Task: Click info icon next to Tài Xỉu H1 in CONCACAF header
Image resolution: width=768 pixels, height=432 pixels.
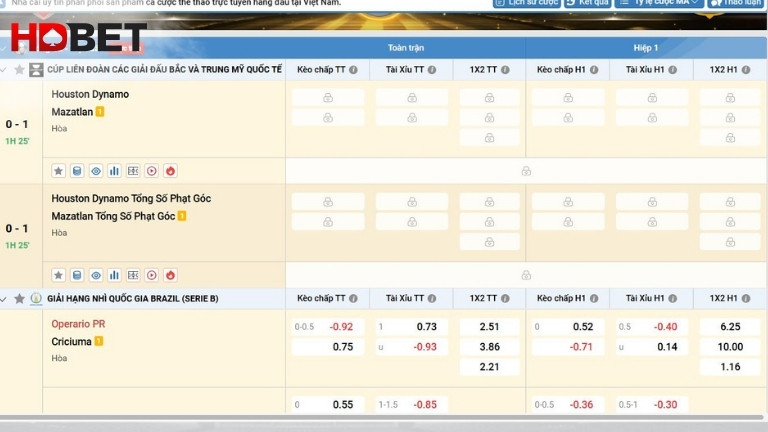Action: tap(672, 70)
